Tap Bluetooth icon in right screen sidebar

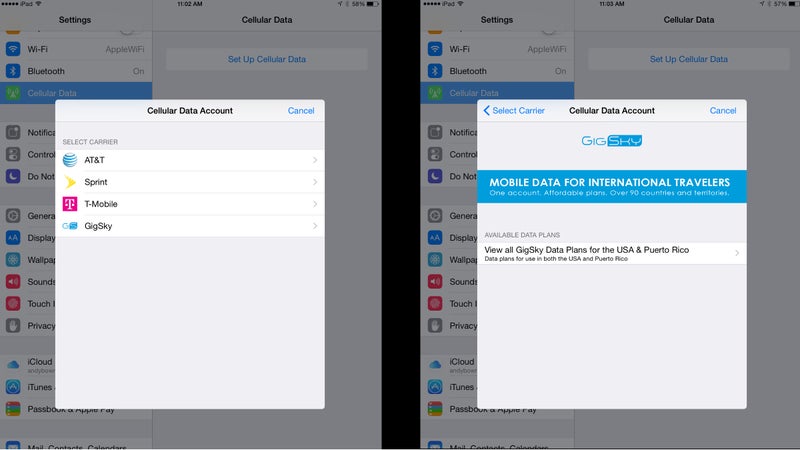coord(435,71)
